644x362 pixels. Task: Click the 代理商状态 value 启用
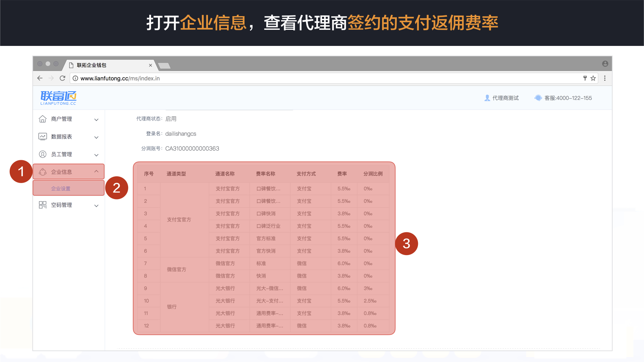tap(171, 119)
